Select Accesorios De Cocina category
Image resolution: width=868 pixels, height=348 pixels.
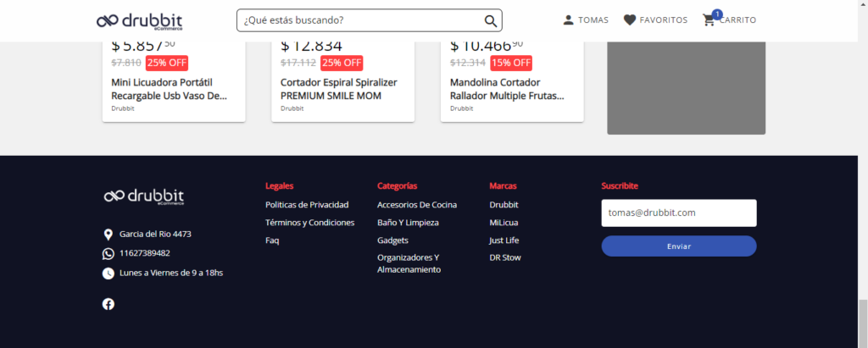point(417,205)
